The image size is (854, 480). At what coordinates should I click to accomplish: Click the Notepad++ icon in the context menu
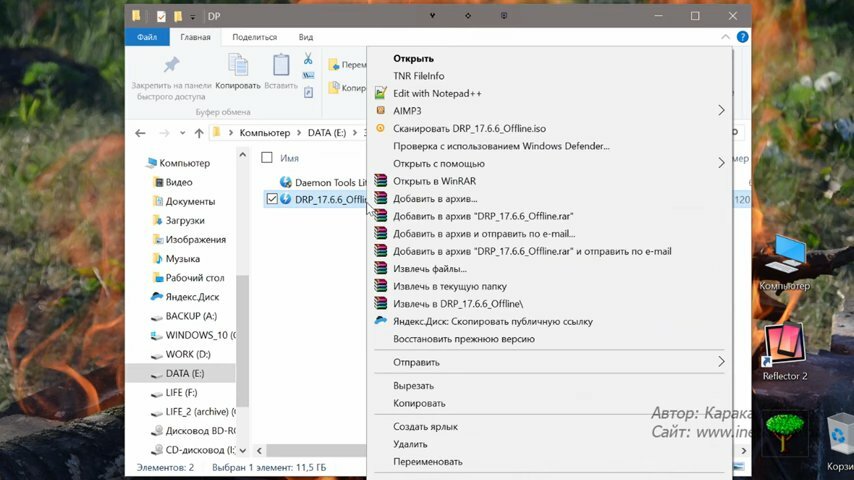(381, 93)
